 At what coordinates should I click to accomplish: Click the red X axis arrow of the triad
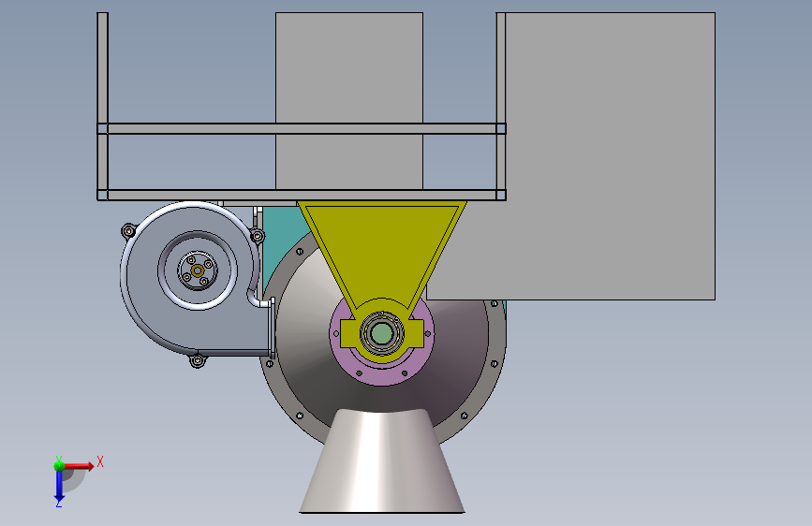point(79,466)
